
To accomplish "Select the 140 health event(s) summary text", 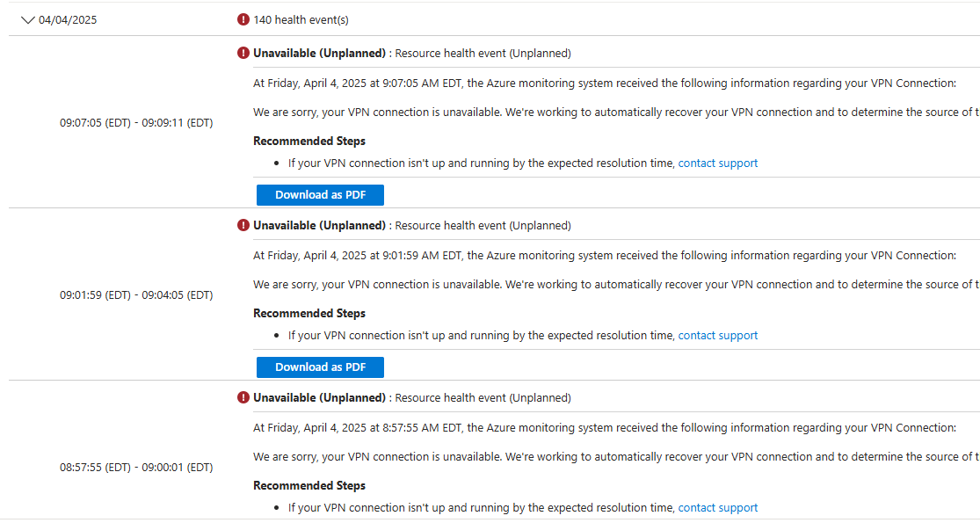I will point(294,19).
